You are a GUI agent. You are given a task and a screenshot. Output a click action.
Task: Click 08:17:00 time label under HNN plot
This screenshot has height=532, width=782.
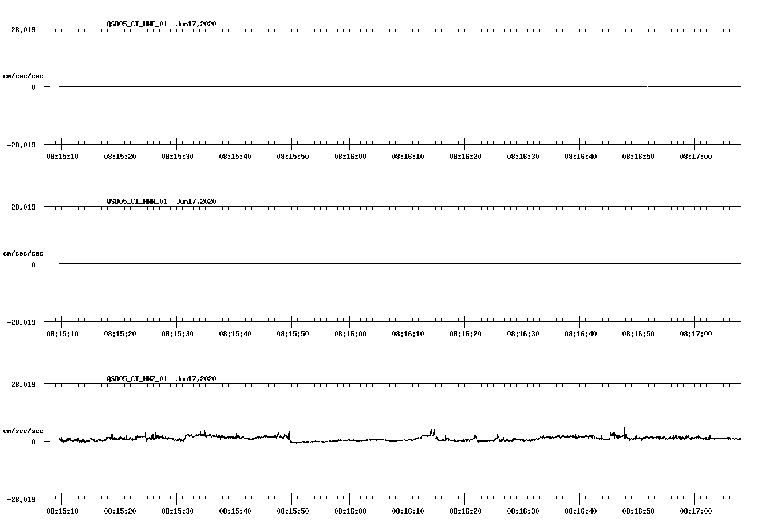tap(696, 334)
